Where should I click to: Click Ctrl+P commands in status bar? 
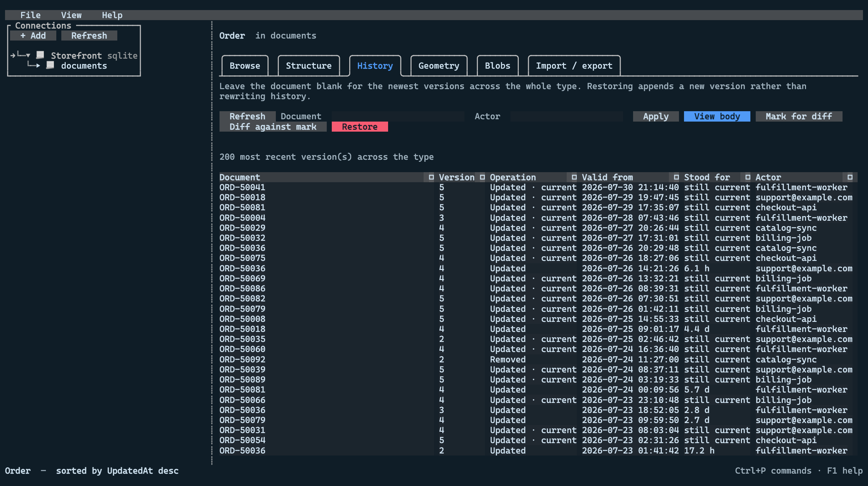coord(773,471)
